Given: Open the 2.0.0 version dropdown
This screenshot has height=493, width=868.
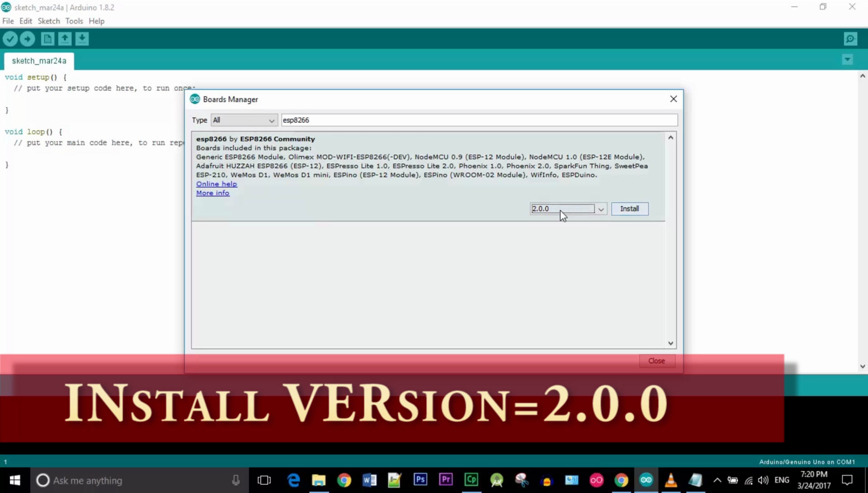Looking at the screenshot, I should coord(600,209).
